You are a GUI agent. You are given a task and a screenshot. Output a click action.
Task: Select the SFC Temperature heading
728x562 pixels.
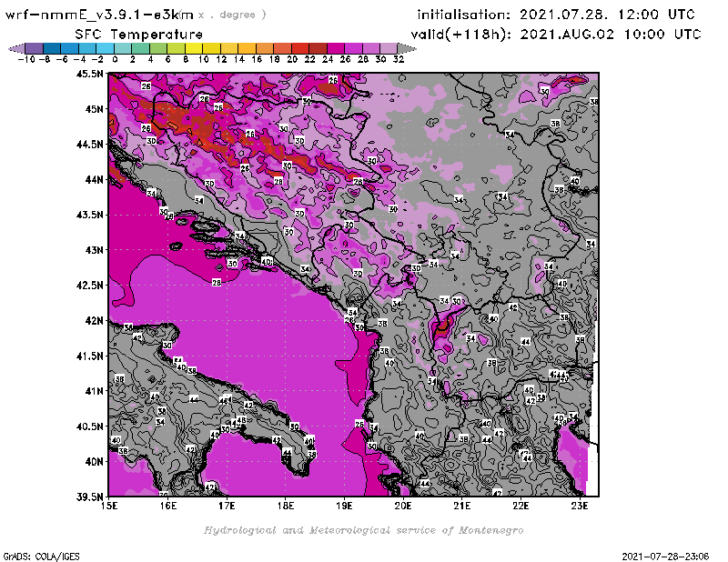(x=139, y=35)
